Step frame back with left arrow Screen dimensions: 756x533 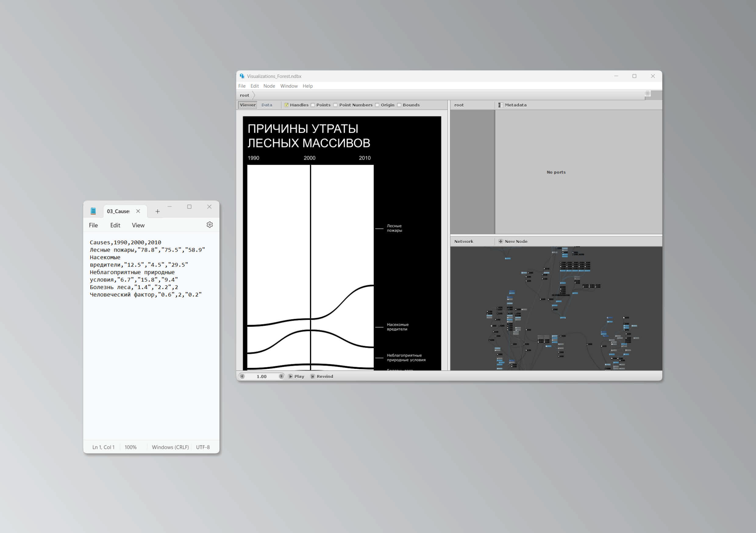[242, 376]
